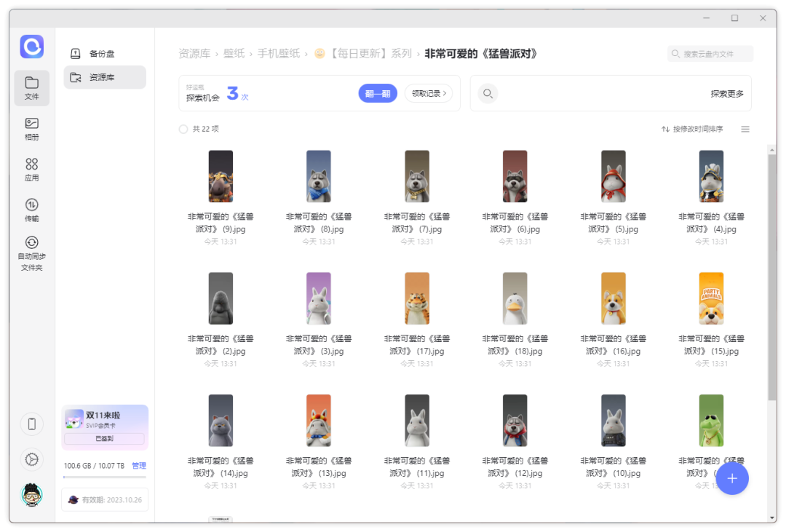Select thumbnail of 猛兽派对 (3).jpg
Screen dimensions: 786x532
click(319, 298)
